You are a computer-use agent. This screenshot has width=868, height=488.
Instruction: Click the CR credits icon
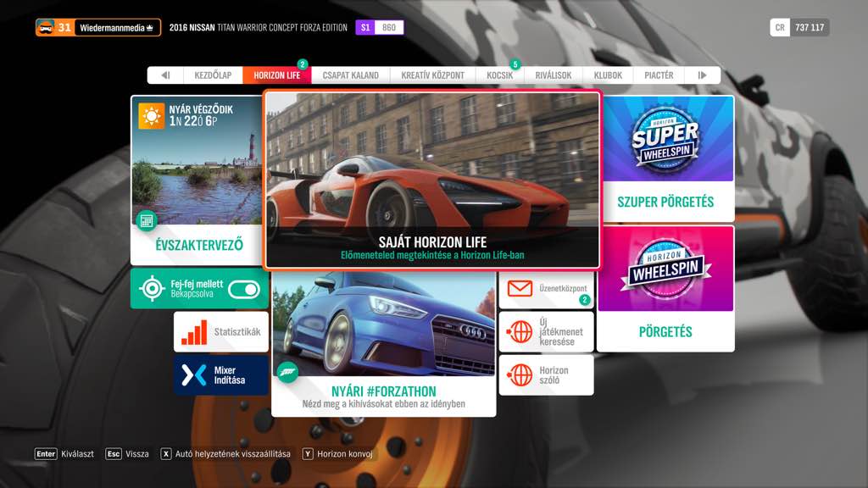[x=780, y=28]
